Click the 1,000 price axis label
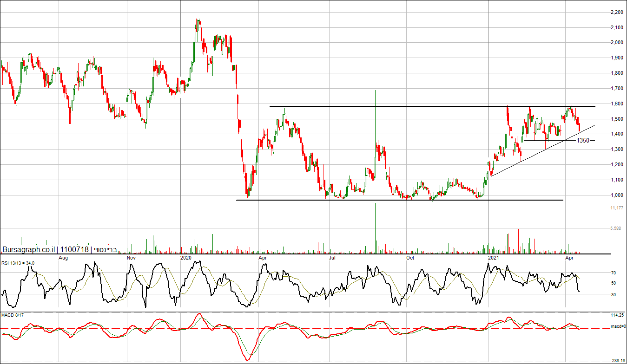 pos(617,195)
